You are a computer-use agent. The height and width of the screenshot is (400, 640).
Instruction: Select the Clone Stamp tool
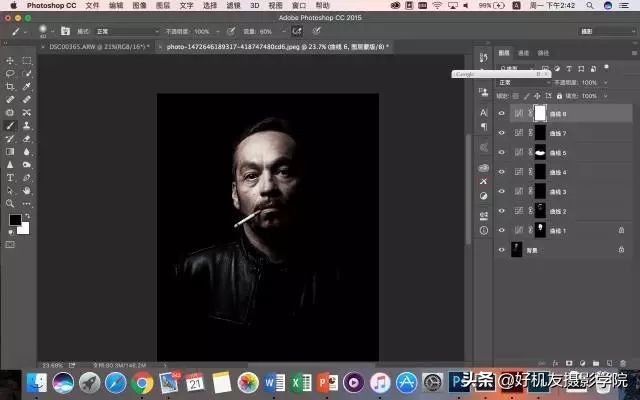[26, 126]
